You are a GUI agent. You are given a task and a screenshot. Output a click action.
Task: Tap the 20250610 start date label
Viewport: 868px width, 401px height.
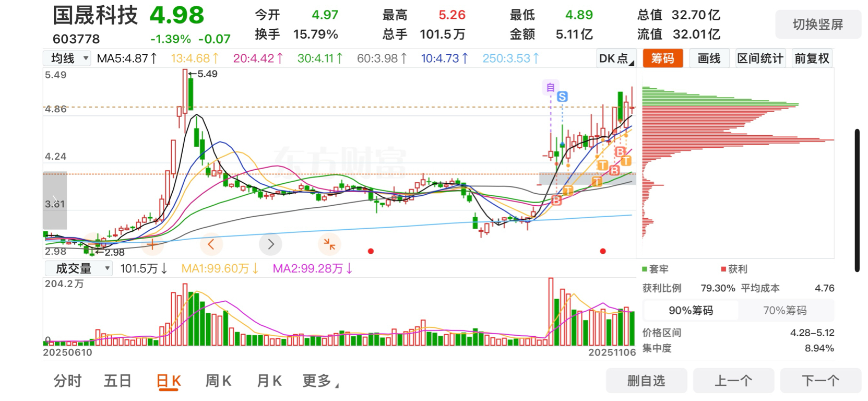coord(67,352)
